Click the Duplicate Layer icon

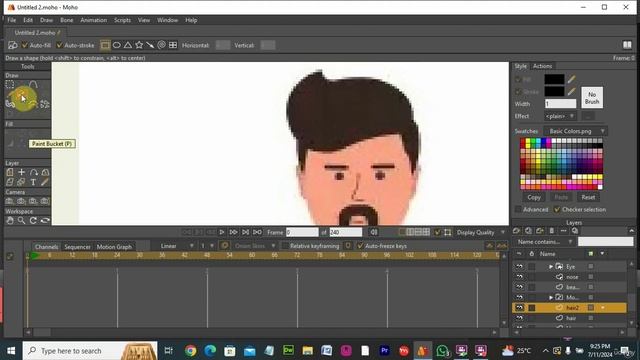point(528,231)
